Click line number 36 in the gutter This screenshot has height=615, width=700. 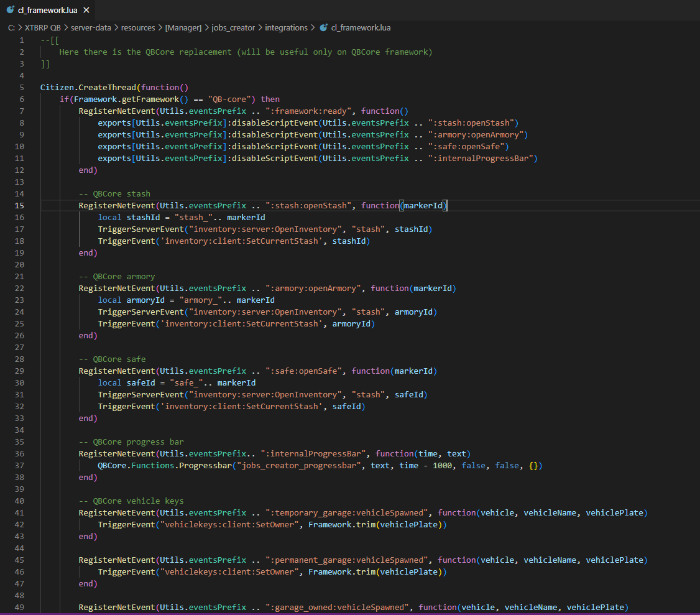(x=19, y=454)
